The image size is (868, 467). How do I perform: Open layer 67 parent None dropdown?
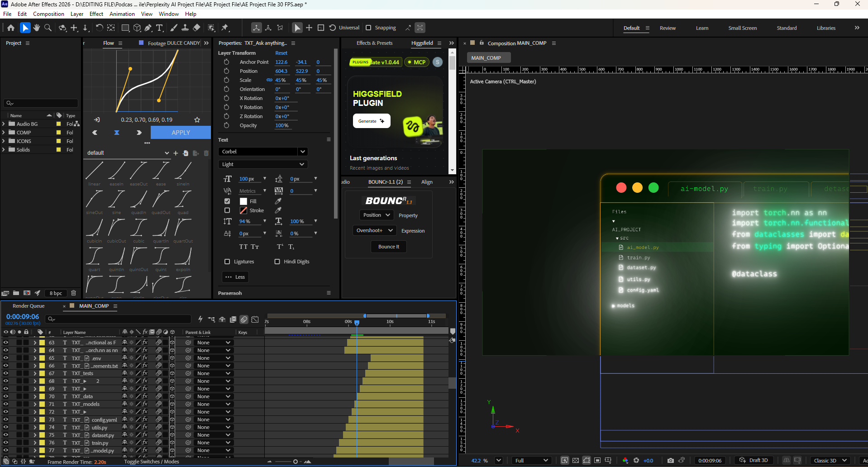(x=214, y=373)
